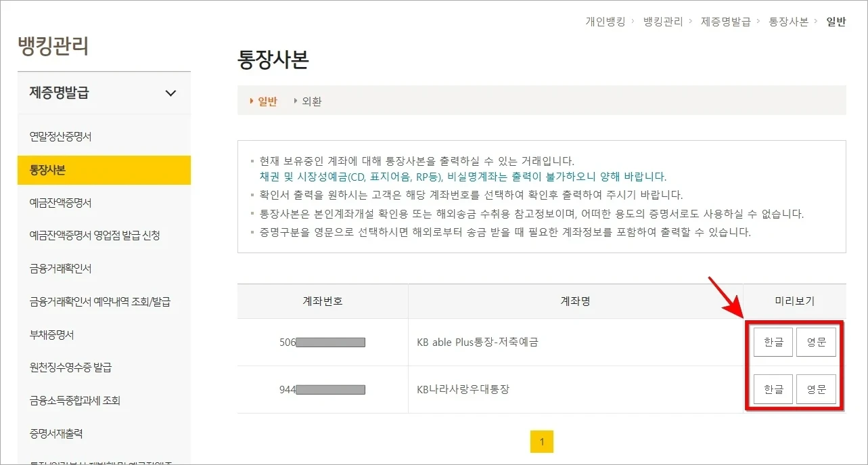Viewport: 868px width, 465px height.
Task: Click 영문 preview for KB나라사랑우대통장
Action: (x=816, y=389)
